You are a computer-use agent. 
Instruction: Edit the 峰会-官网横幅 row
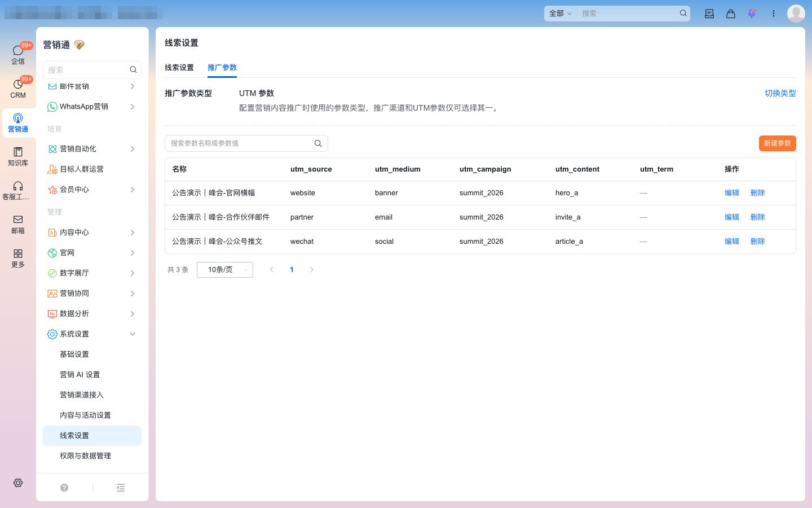pos(732,193)
